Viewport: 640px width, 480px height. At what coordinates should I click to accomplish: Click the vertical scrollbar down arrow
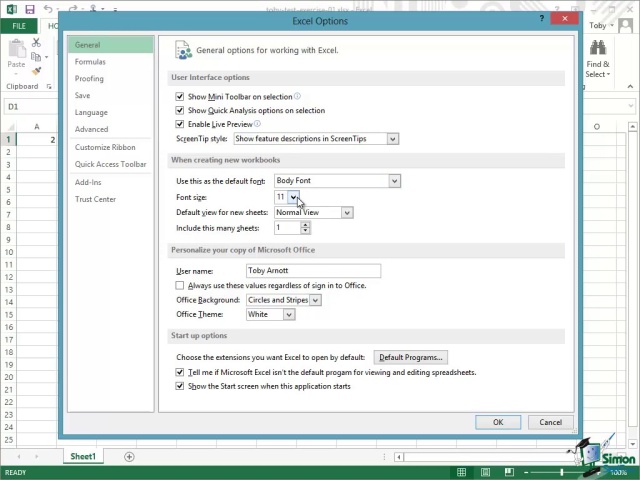[632, 444]
